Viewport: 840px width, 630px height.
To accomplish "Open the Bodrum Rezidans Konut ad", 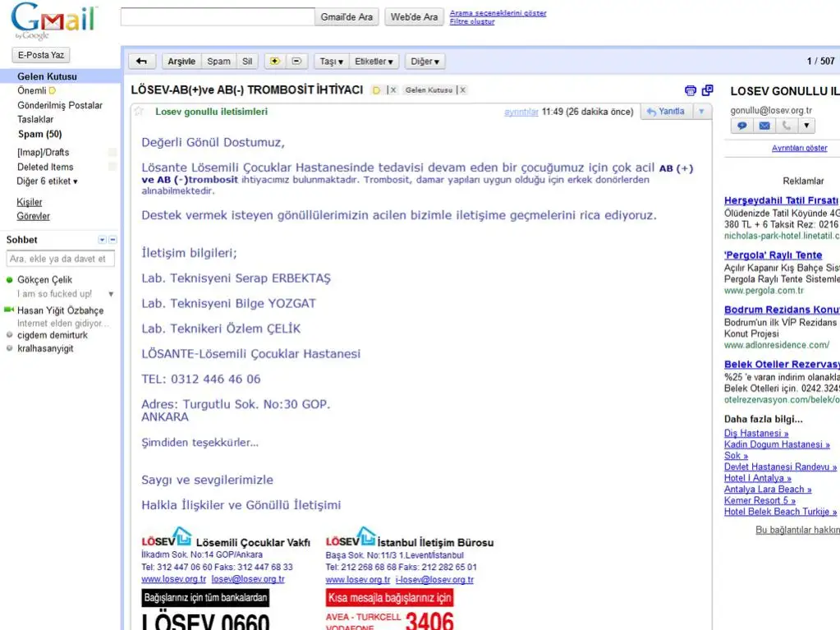I will tap(782, 310).
